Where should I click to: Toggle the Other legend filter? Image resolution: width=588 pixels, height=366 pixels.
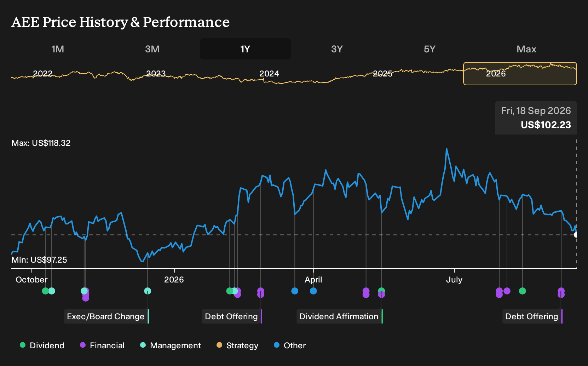290,345
